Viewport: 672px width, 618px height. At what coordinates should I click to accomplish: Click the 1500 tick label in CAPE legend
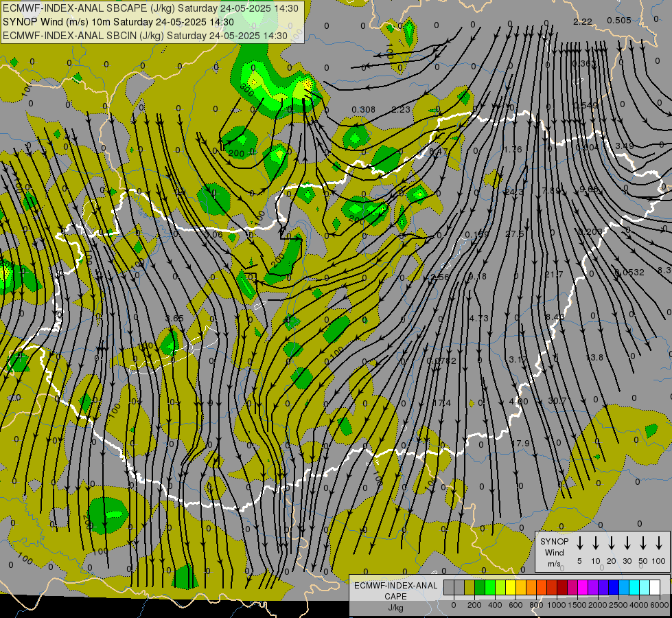click(577, 605)
